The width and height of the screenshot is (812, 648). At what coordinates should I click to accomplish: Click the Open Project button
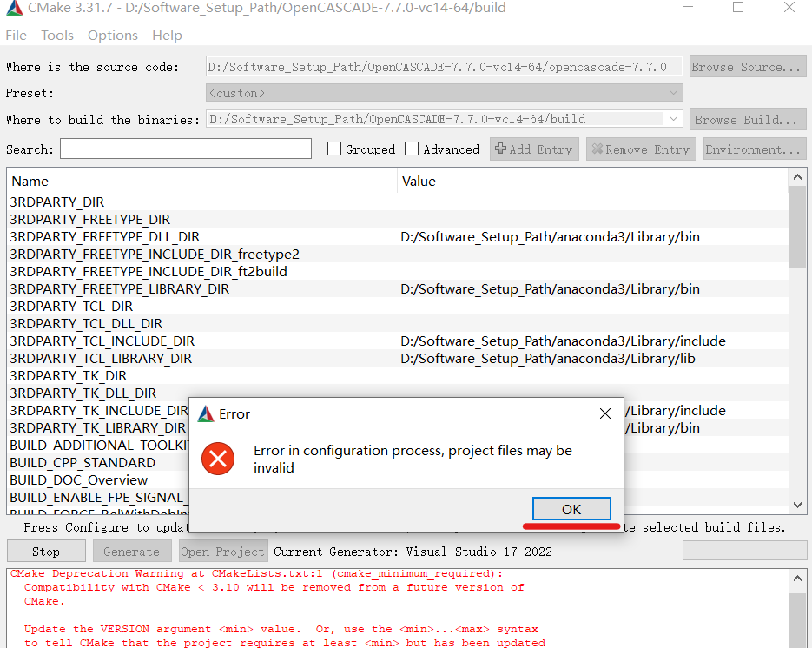coord(222,552)
